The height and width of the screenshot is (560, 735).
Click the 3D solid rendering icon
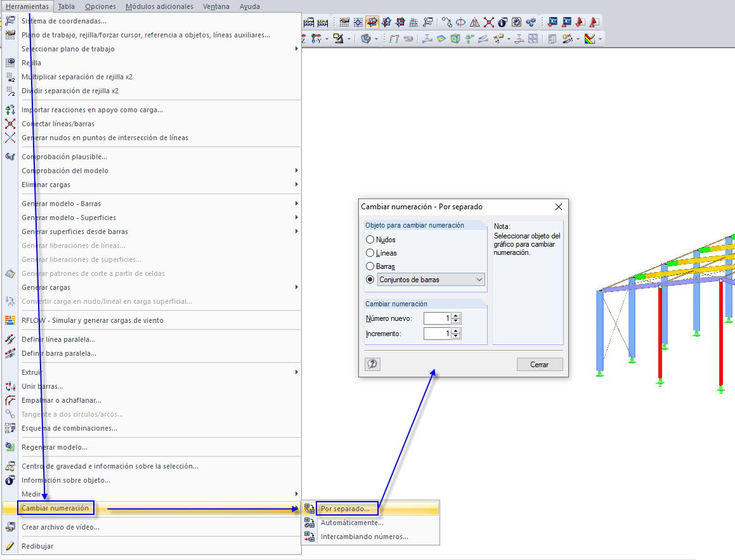coord(366,39)
